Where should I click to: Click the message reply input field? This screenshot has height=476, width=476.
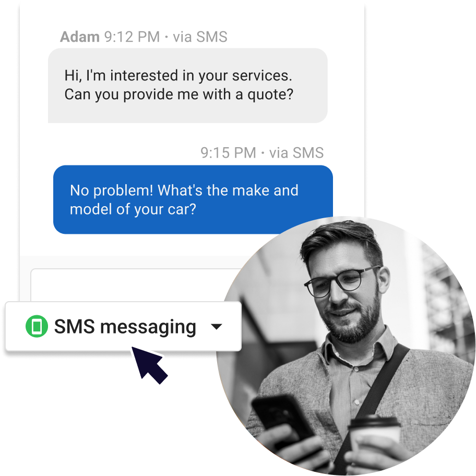137,285
